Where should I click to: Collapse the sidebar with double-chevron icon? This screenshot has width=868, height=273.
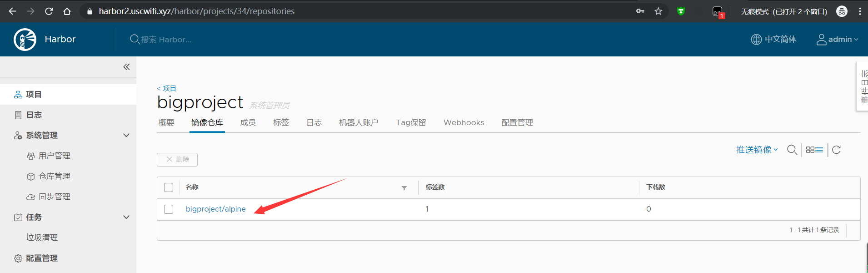[x=126, y=67]
